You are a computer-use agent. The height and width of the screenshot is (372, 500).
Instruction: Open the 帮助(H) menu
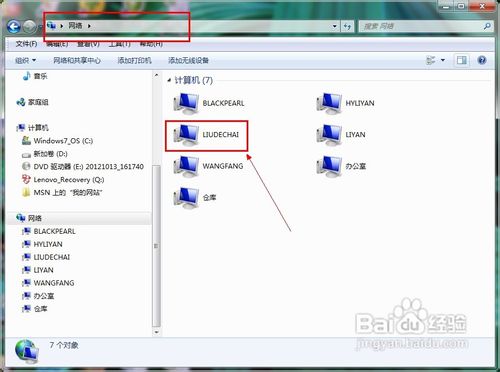(151, 44)
